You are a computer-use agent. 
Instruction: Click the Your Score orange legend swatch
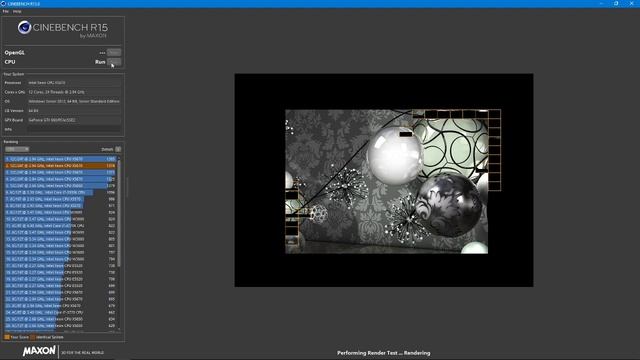coord(7,337)
